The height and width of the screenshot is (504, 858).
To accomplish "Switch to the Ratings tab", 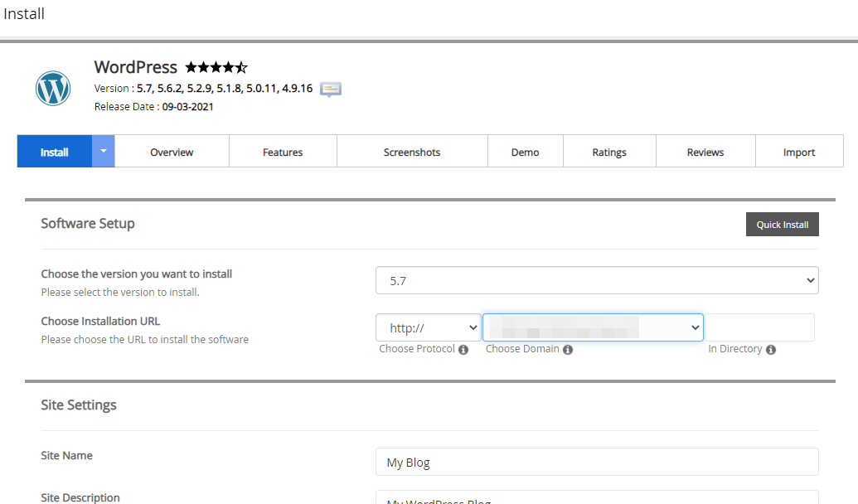I will [609, 151].
